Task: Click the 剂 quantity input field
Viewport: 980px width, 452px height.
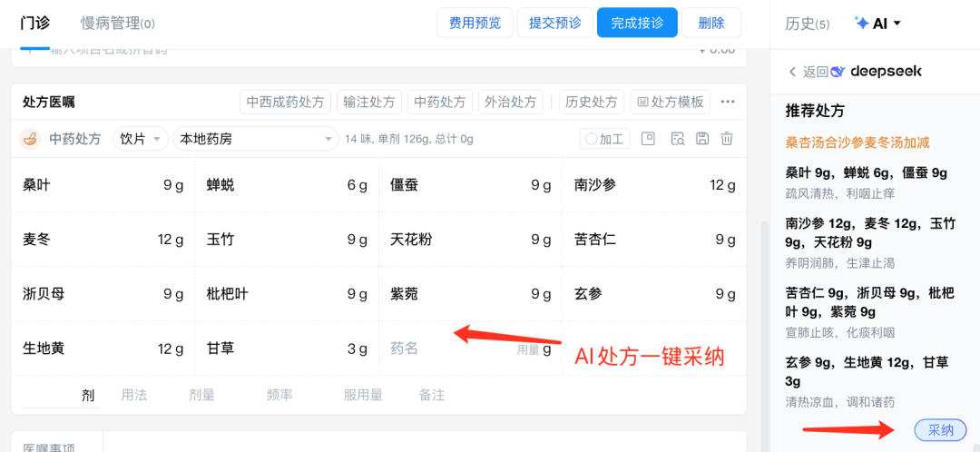Action: [59, 395]
